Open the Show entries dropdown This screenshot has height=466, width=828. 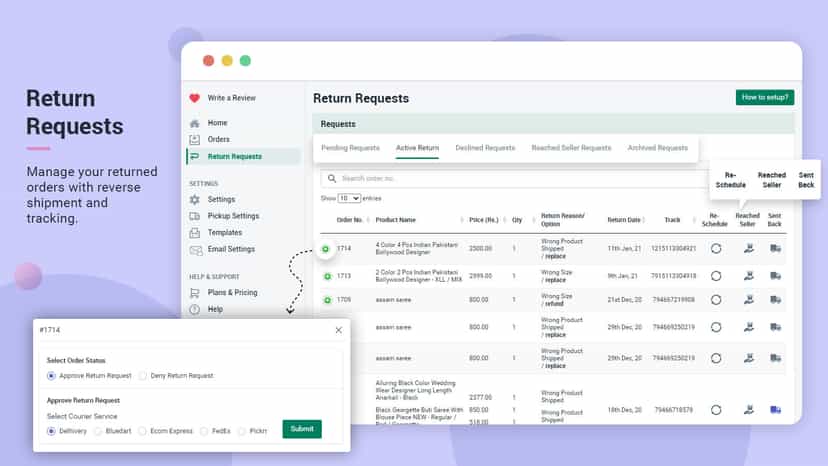coord(349,198)
